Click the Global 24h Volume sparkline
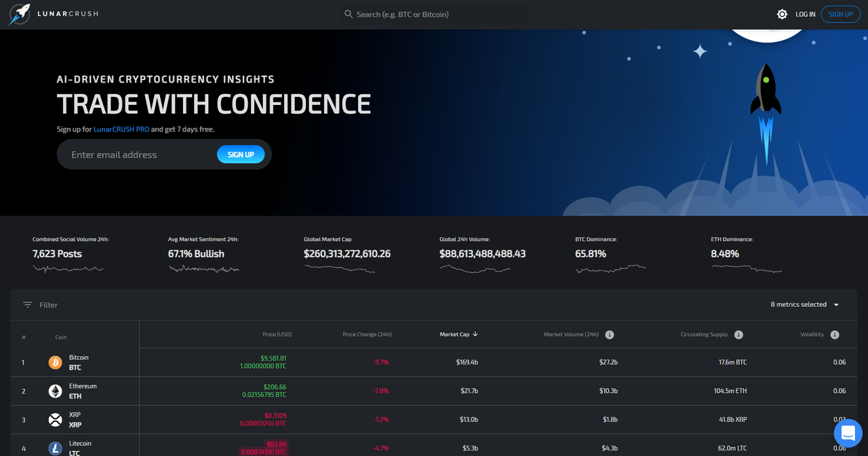The image size is (868, 456). pos(475,269)
